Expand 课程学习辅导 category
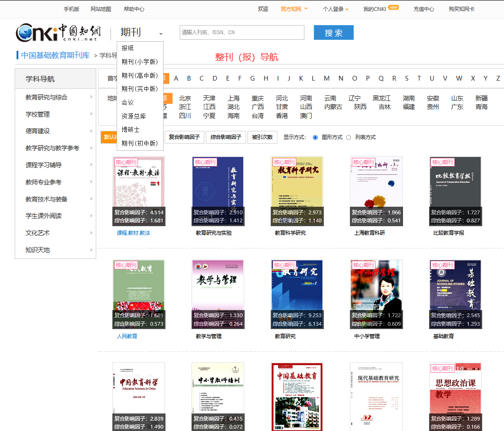 55,165
